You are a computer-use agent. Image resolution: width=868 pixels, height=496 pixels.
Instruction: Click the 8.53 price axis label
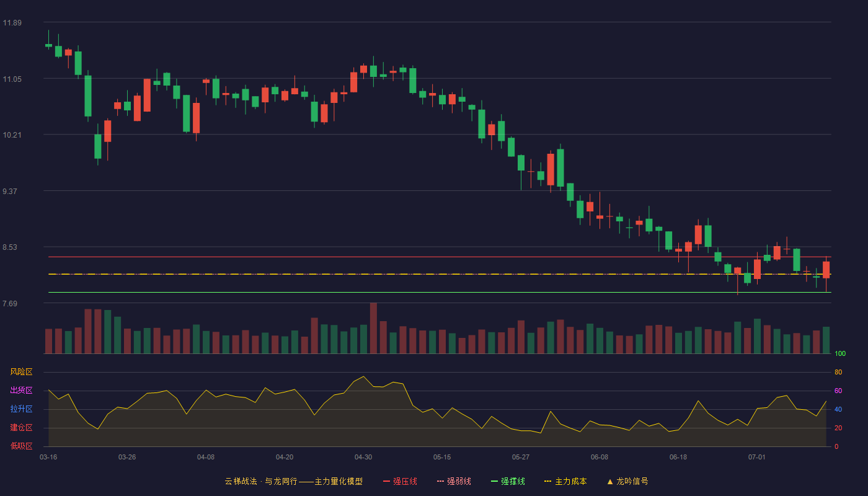click(x=10, y=247)
